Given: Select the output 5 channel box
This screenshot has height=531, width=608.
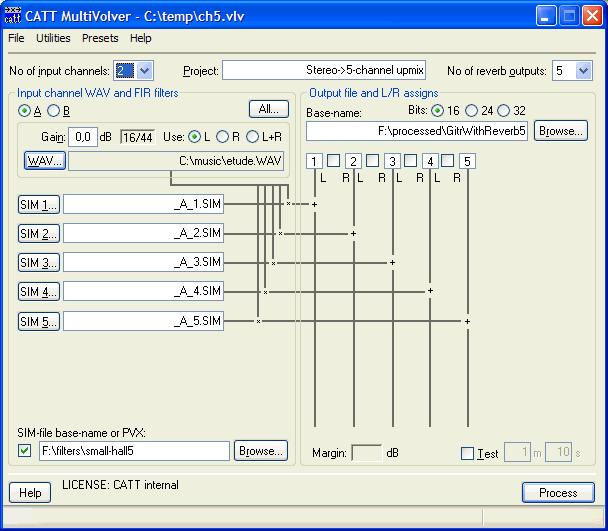Looking at the screenshot, I should (467, 161).
